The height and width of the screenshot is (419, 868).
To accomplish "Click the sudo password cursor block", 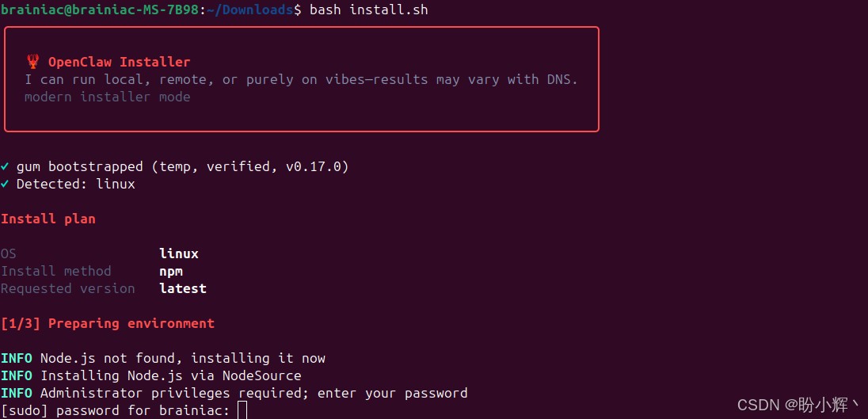I will (x=242, y=411).
